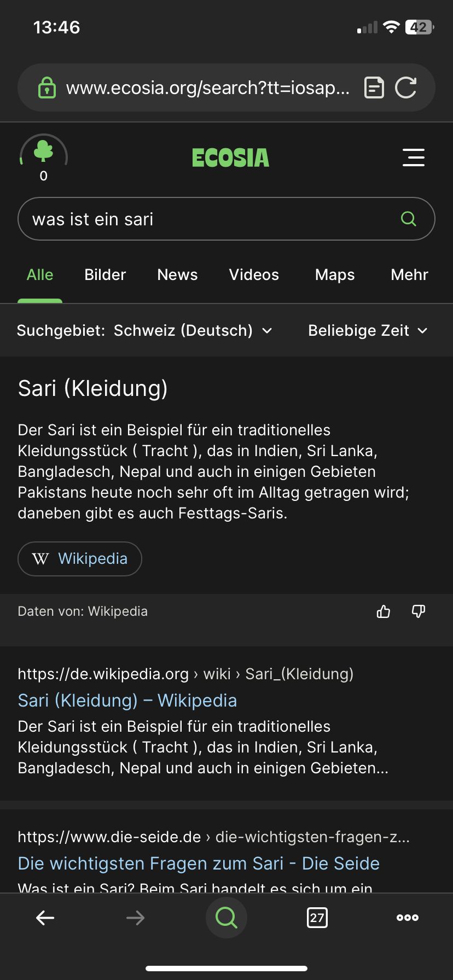Tap the Ecosia tree counter icon
Image resolution: width=453 pixels, height=980 pixels.
(44, 156)
